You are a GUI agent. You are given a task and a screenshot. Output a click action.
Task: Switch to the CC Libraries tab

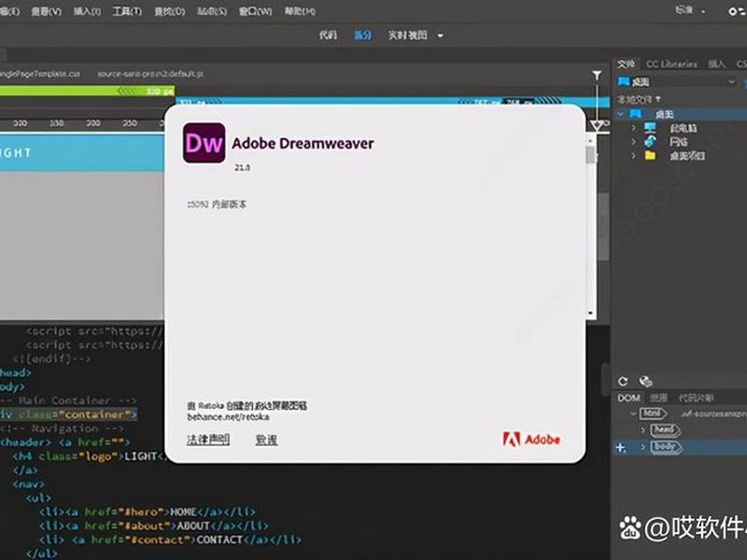point(671,63)
